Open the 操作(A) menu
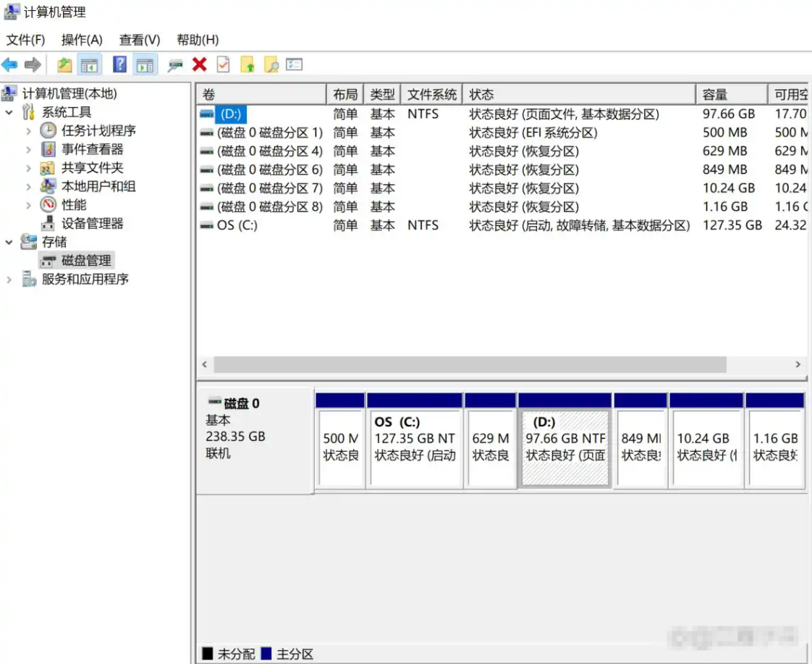812x664 pixels. click(82, 40)
